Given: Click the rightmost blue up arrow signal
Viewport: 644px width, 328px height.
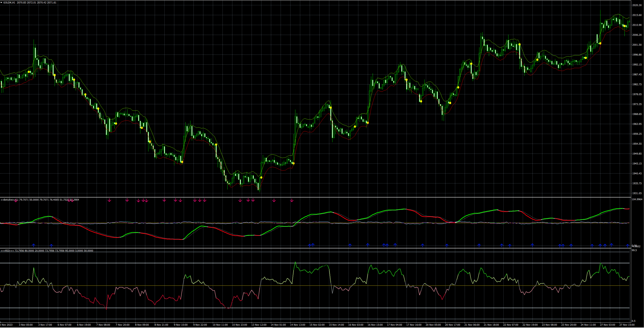Looking at the screenshot, I should click(x=627, y=245).
